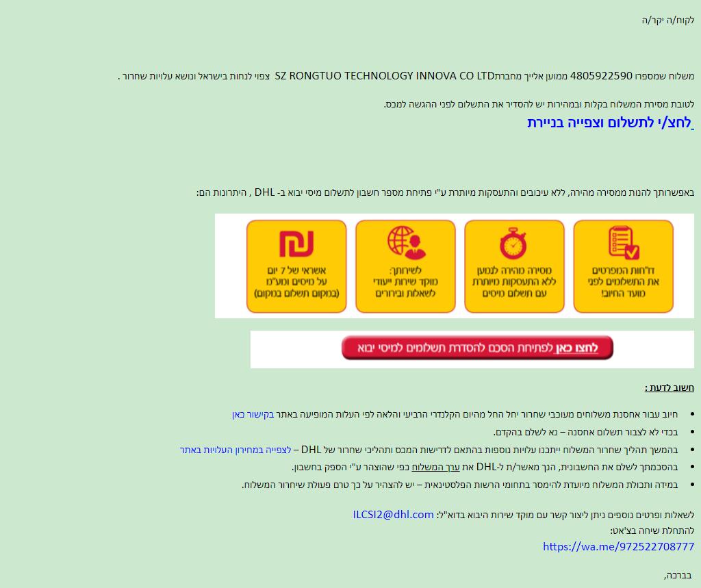Viewport: 701px width, 588px height.
Task: Click the globe with person service icon
Action: [406, 242]
